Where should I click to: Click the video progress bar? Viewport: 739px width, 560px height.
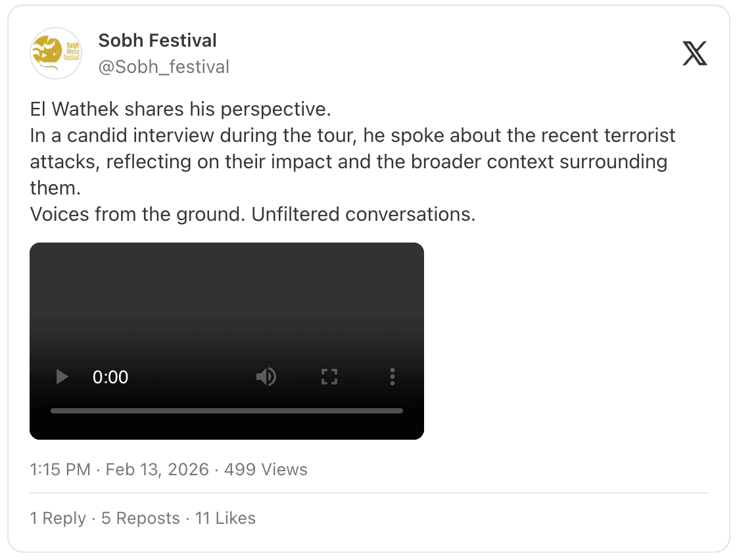tap(227, 411)
